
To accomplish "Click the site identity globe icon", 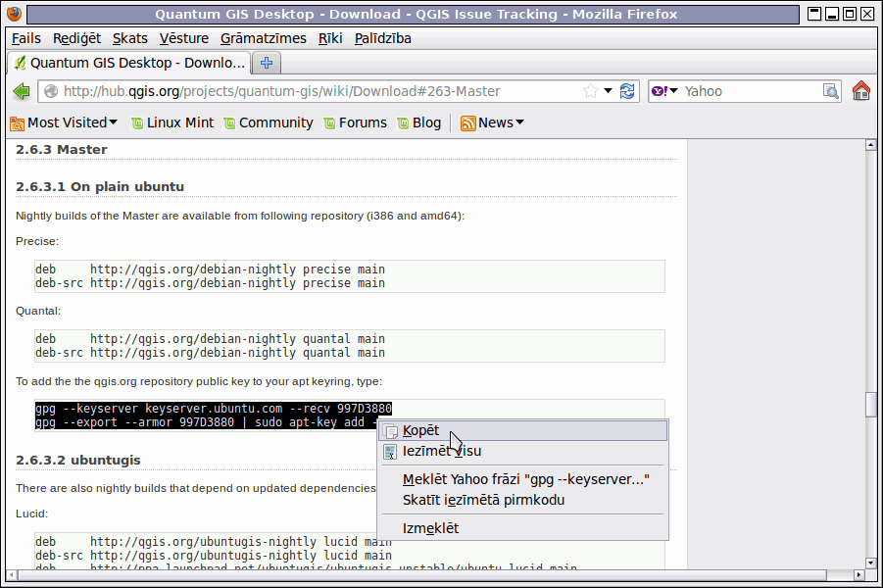I will (x=51, y=91).
